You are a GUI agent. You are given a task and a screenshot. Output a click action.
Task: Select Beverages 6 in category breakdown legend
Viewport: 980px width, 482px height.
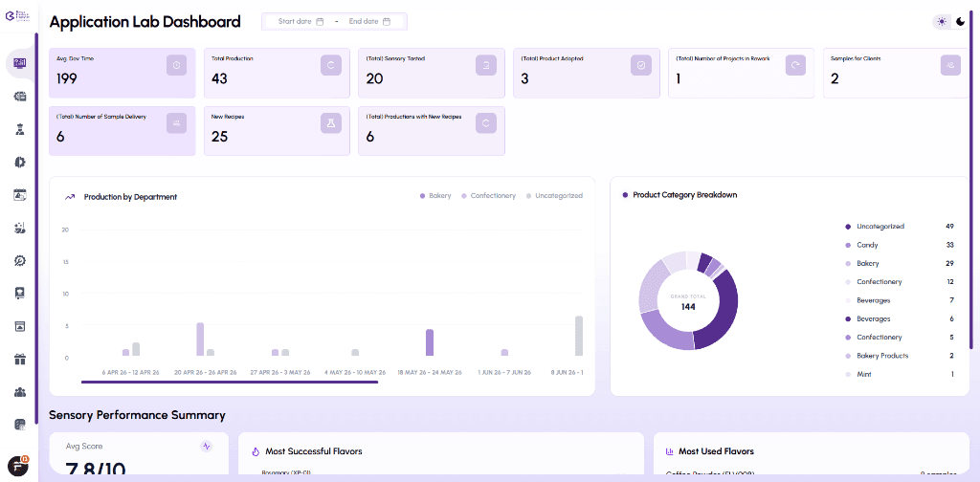point(900,318)
